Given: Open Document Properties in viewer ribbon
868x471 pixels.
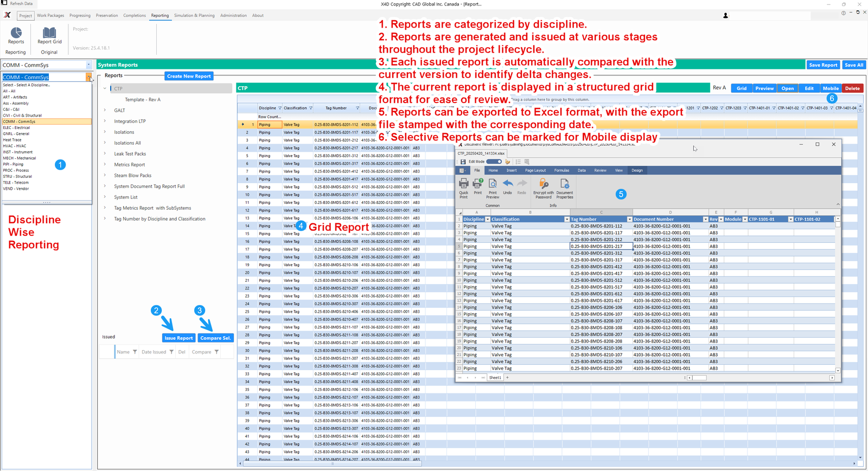Looking at the screenshot, I should point(564,189).
